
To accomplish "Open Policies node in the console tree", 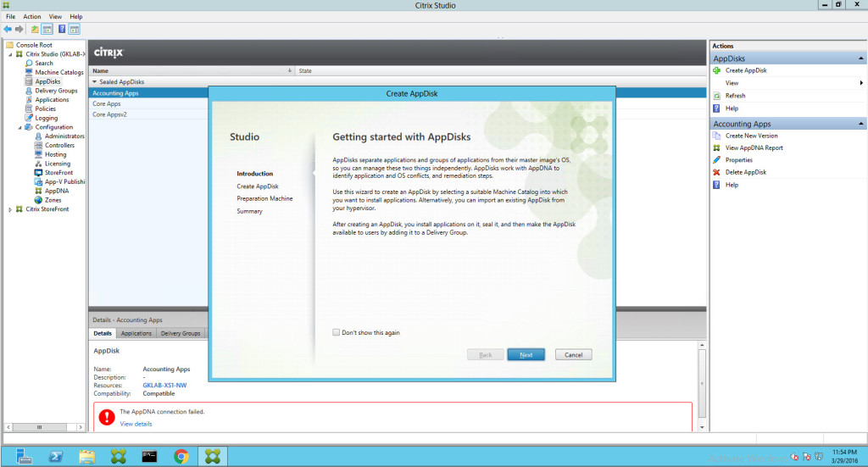I will 46,109.
